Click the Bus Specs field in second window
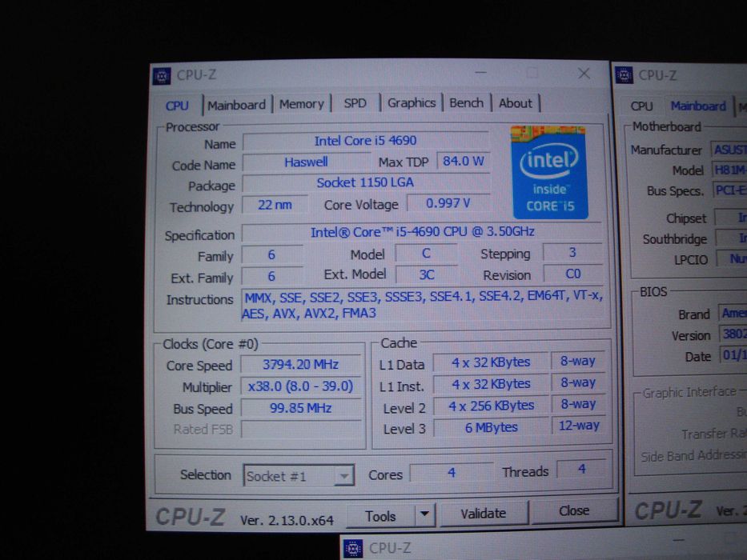The width and height of the screenshot is (747, 560). (730, 190)
